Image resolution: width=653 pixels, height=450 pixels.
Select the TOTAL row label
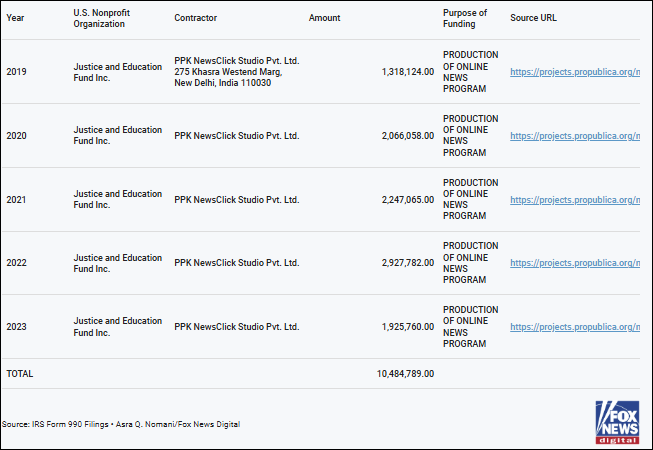(20, 374)
